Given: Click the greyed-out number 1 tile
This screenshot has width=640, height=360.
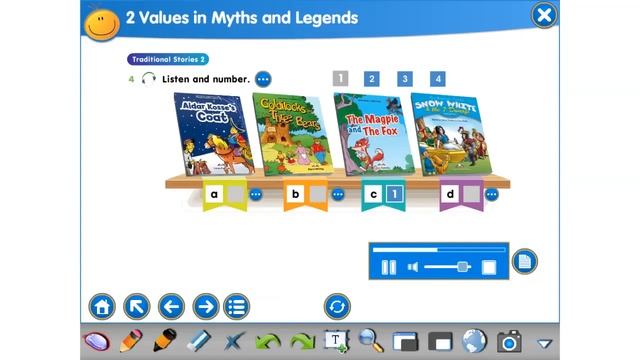Looking at the screenshot, I should click(x=340, y=78).
